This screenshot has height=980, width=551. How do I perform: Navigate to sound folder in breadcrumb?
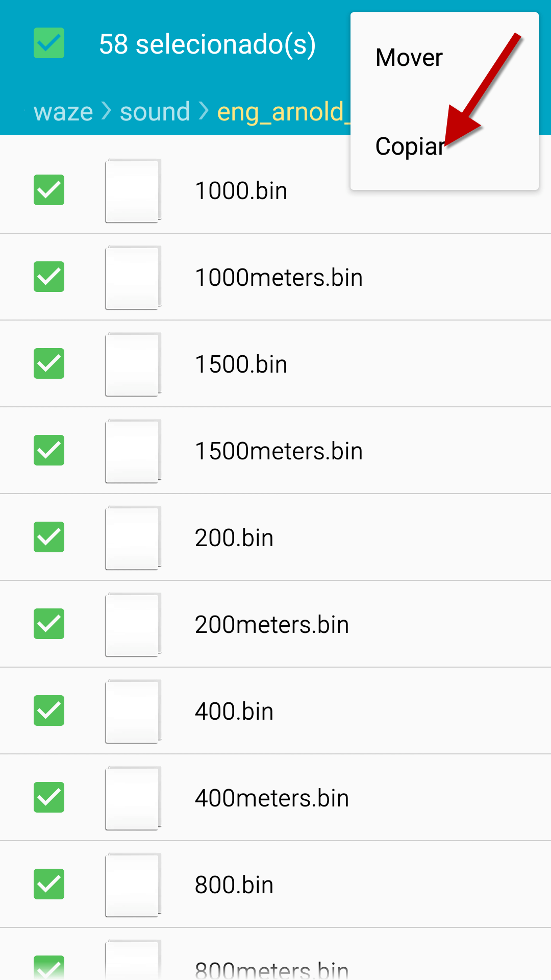tap(155, 112)
